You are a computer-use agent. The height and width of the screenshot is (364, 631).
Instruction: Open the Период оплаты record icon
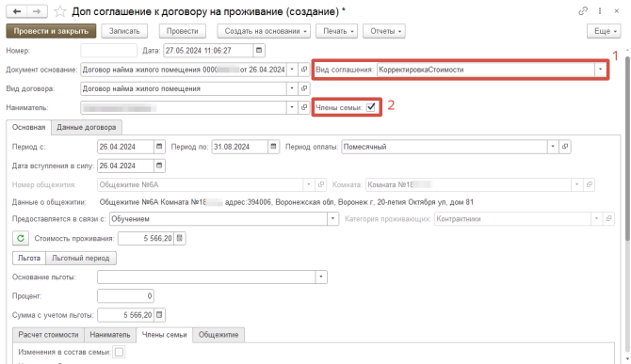pos(565,147)
